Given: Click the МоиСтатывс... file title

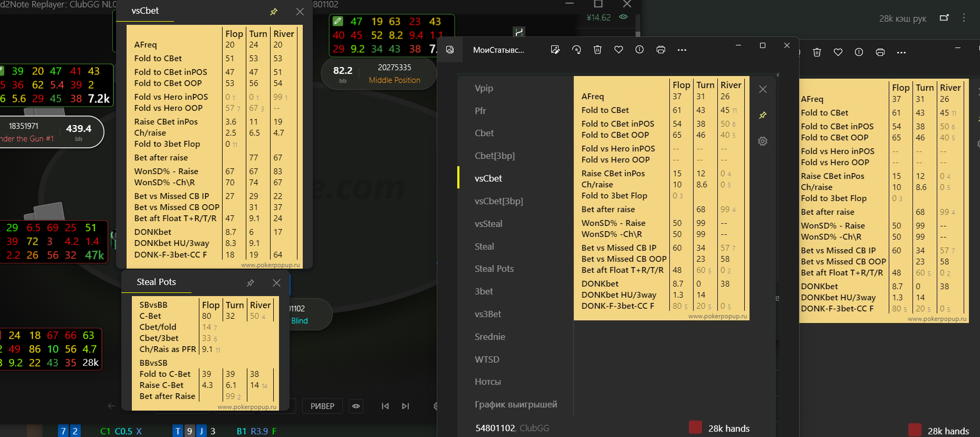Looking at the screenshot, I should 498,50.
